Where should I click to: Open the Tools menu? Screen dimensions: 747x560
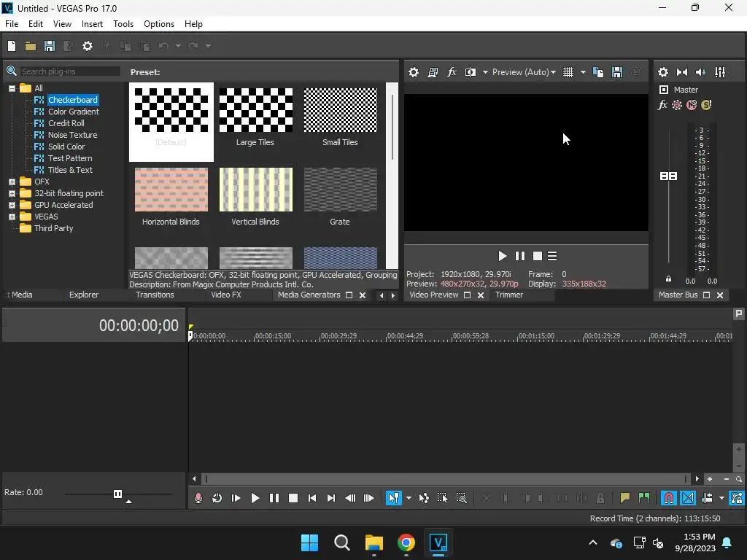tap(123, 24)
